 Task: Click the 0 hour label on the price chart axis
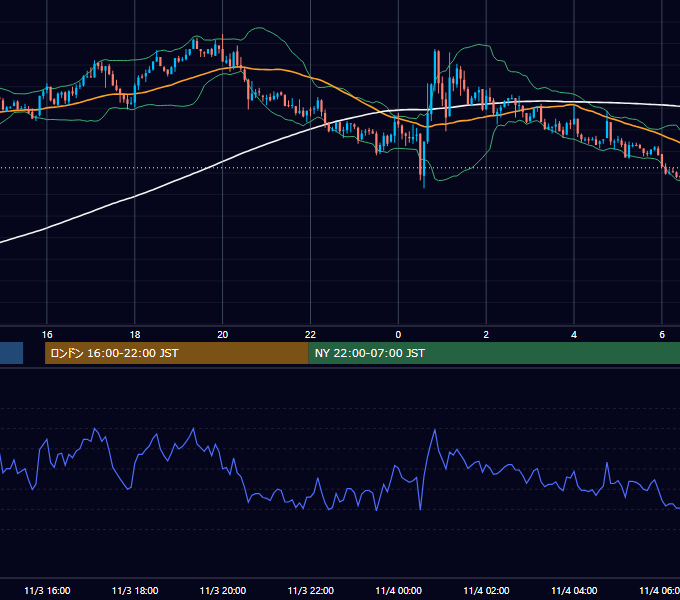398,335
